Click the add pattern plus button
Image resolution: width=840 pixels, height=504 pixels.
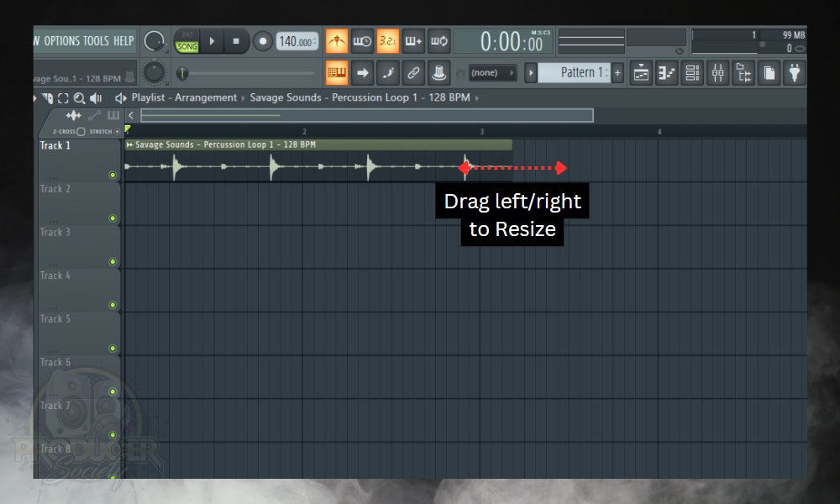point(617,73)
